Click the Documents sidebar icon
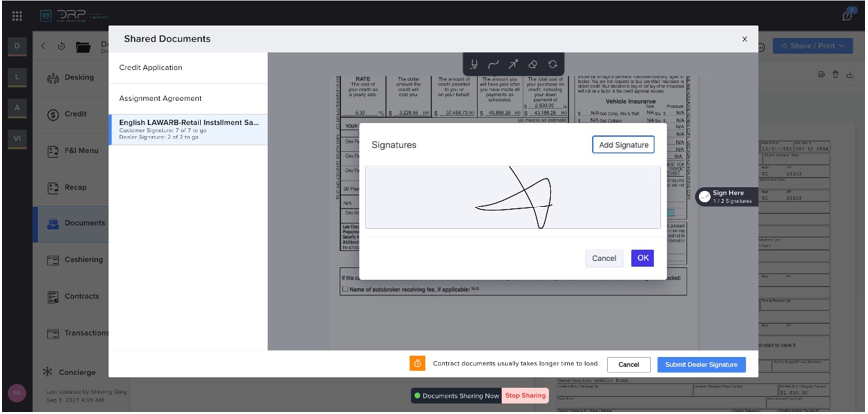Image resolution: width=868 pixels, height=414 pixels. coord(53,223)
